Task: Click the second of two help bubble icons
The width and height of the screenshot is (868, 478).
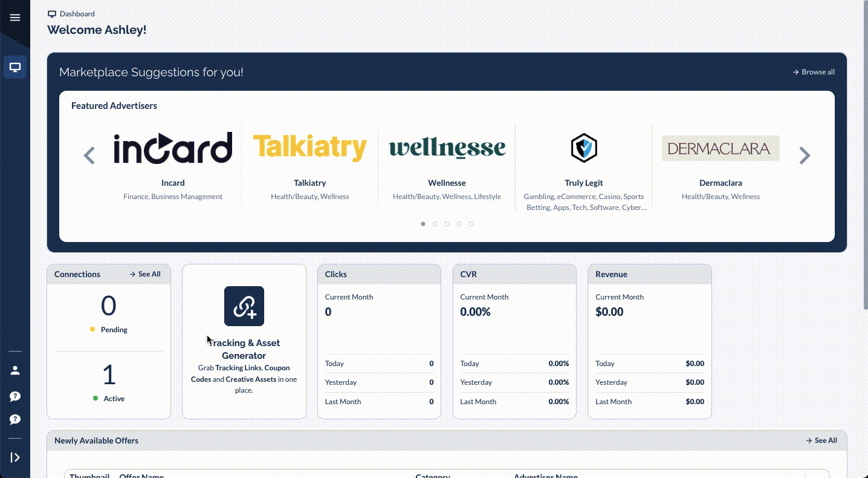Action: (15, 419)
